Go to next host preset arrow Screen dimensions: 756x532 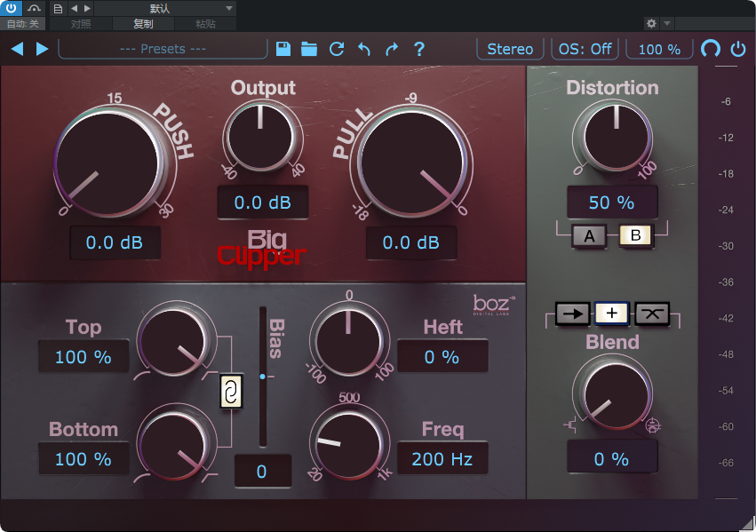(87, 8)
